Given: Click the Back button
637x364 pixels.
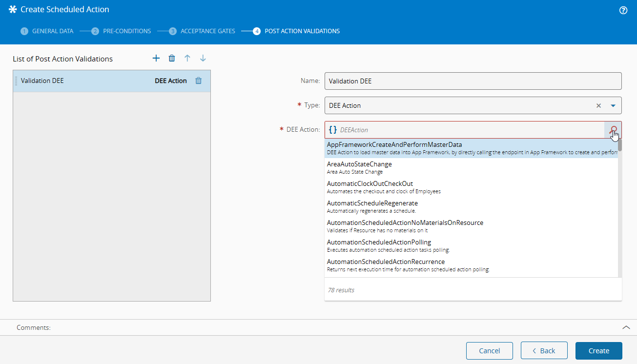Looking at the screenshot, I should coord(544,351).
